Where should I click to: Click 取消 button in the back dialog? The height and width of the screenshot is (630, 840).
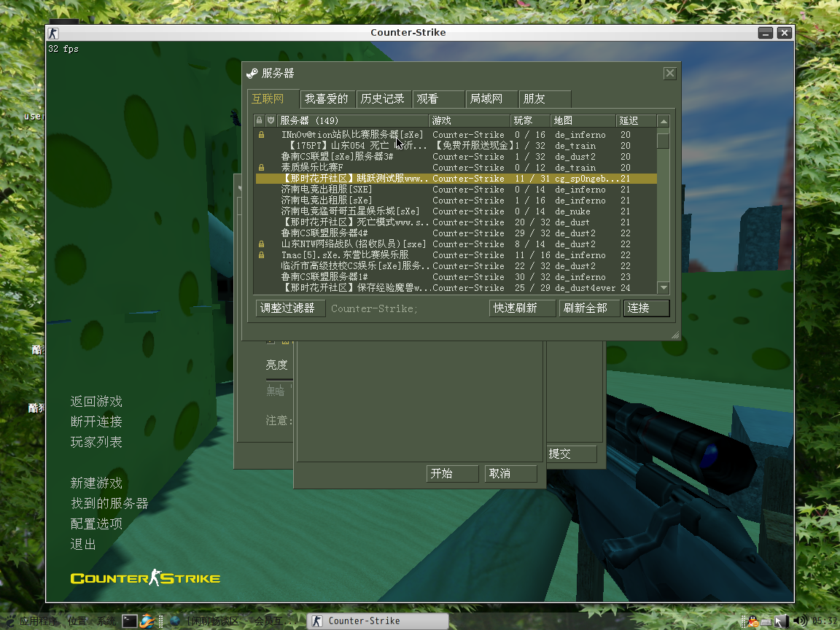click(510, 473)
